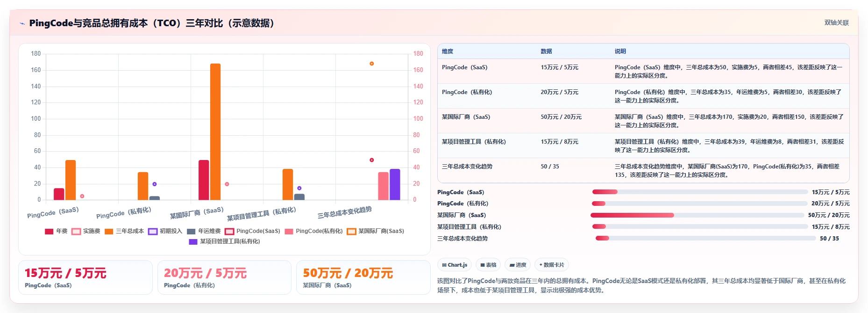The width and height of the screenshot is (868, 313).
Task: Click the 双轴关联 label in header
Action: click(x=836, y=23)
